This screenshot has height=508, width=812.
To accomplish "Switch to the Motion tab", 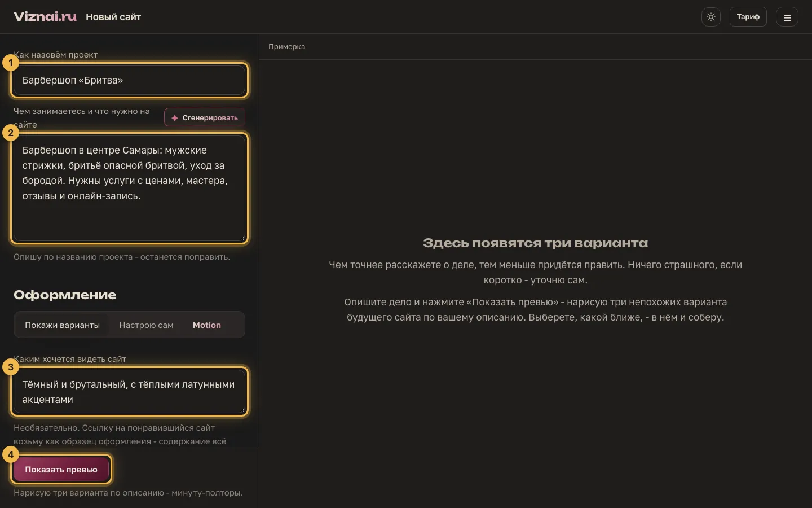I will click(207, 325).
